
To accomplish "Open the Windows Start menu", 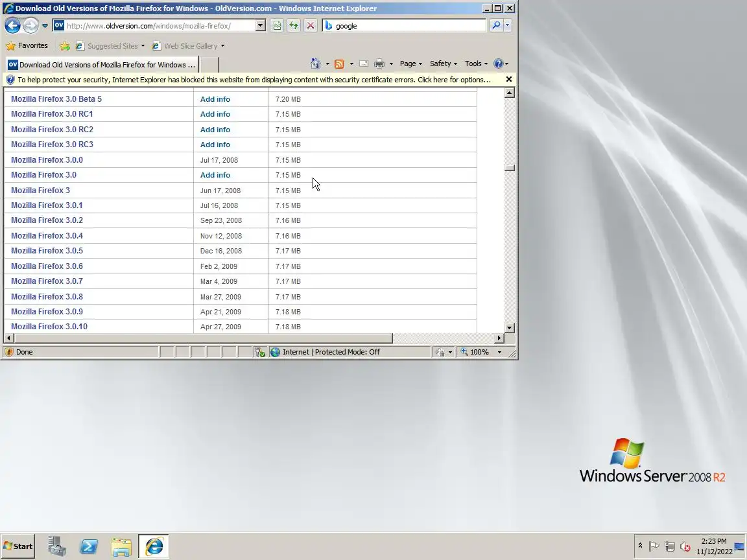I will tap(18, 546).
